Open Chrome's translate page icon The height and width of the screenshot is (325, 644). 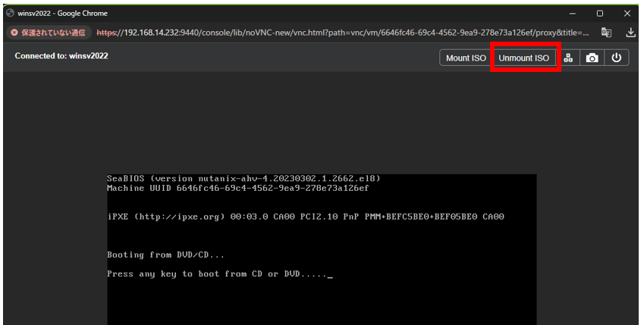[x=606, y=33]
